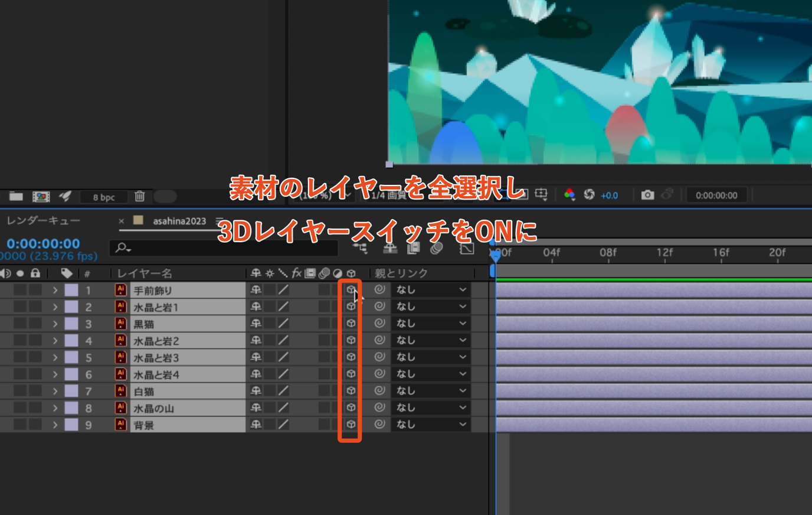The height and width of the screenshot is (515, 812).
Task: Switch to the asahina2023 timeline tab
Action: [x=179, y=221]
